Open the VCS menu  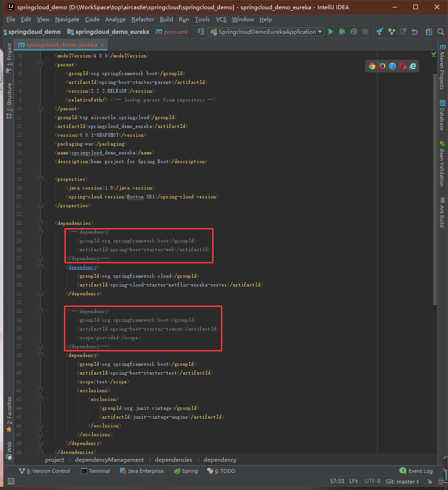point(221,19)
